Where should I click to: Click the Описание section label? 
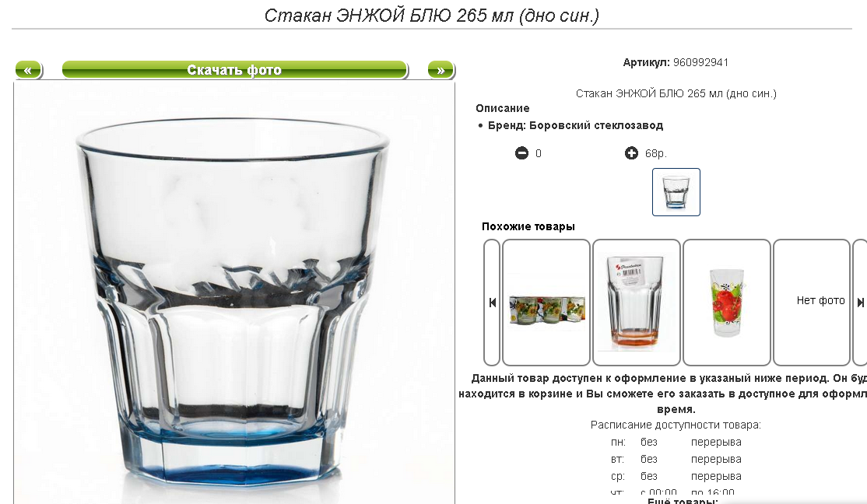pyautogui.click(x=503, y=108)
